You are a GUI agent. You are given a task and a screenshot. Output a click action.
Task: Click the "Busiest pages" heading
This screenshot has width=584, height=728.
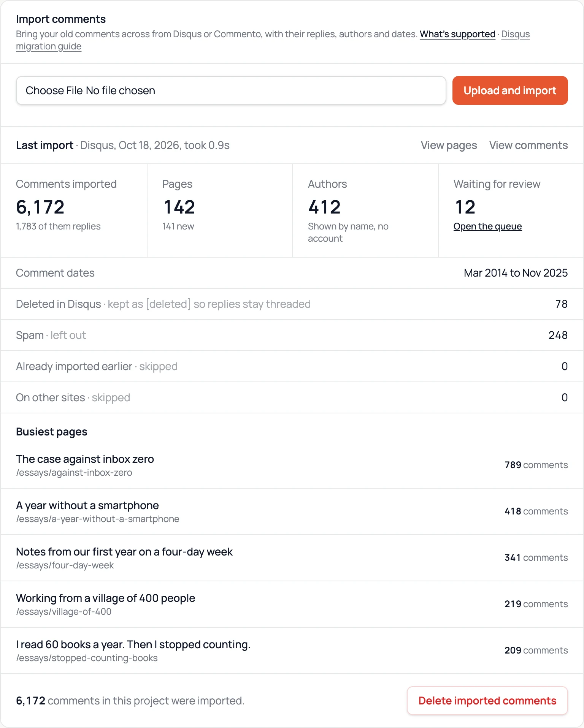click(x=52, y=432)
